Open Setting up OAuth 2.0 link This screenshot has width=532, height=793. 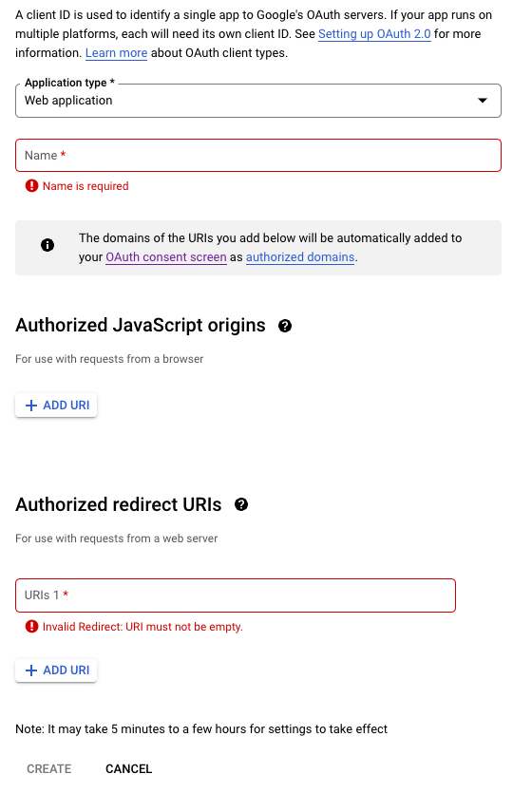point(374,34)
